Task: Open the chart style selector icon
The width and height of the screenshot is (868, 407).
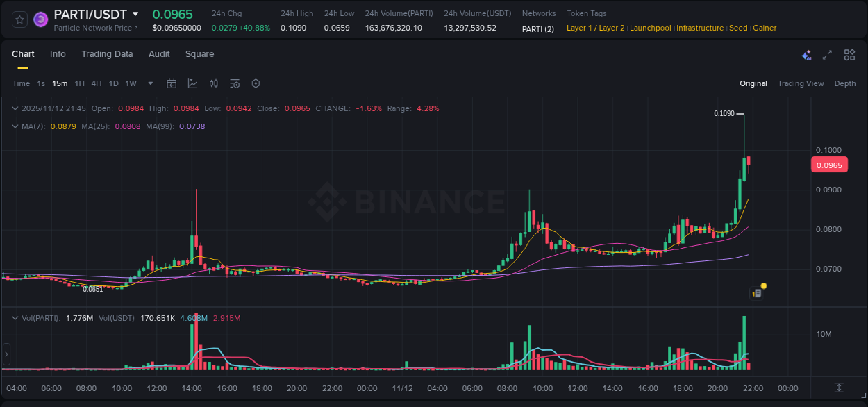Action: [191, 83]
